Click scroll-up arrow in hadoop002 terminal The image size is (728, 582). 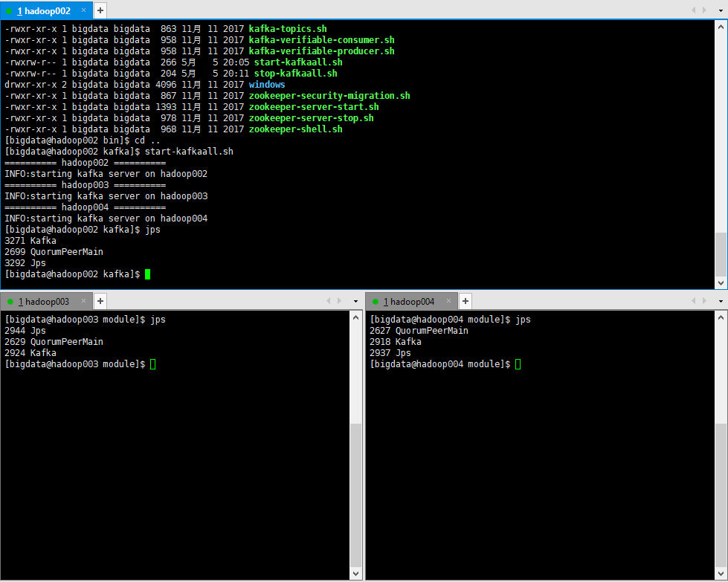[x=721, y=27]
